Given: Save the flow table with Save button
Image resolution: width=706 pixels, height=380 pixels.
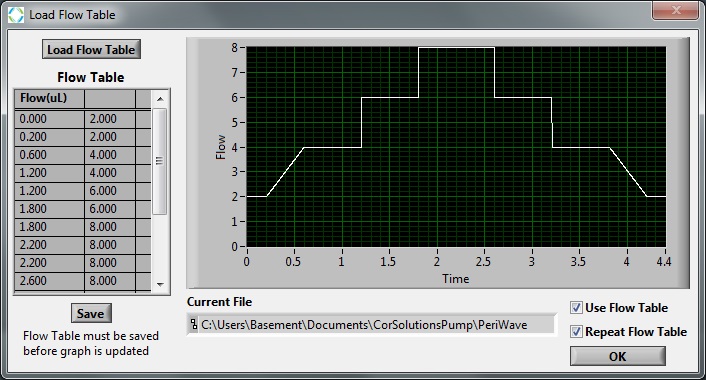Looking at the screenshot, I should pos(91,313).
